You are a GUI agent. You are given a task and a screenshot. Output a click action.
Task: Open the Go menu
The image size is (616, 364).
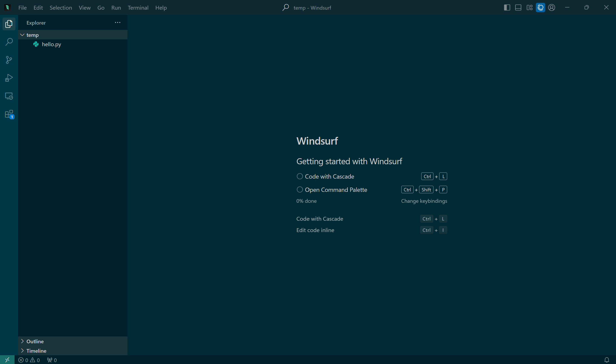(x=101, y=8)
